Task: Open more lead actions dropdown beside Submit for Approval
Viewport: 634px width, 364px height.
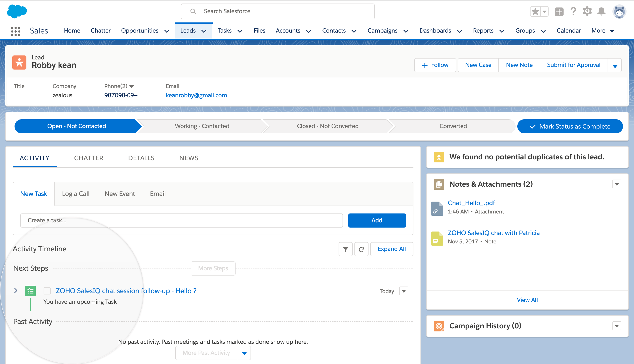Action: coord(615,66)
